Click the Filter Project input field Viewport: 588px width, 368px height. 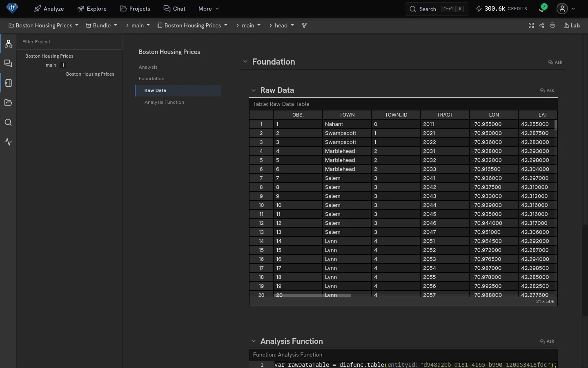point(70,42)
